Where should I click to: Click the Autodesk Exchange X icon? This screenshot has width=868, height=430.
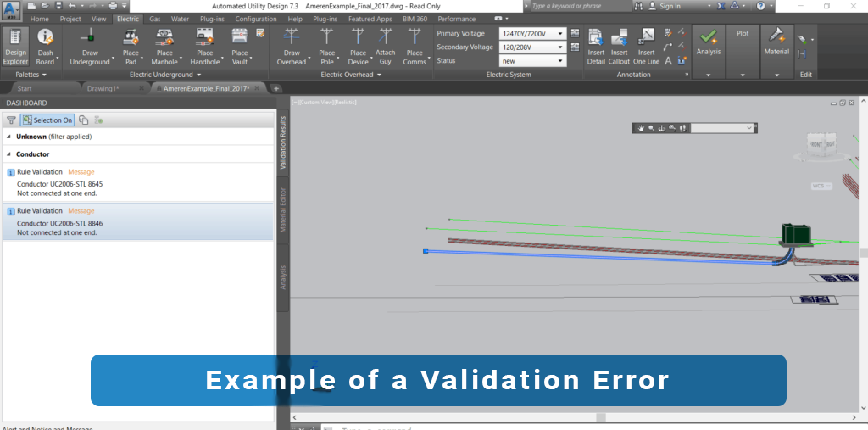tap(721, 6)
